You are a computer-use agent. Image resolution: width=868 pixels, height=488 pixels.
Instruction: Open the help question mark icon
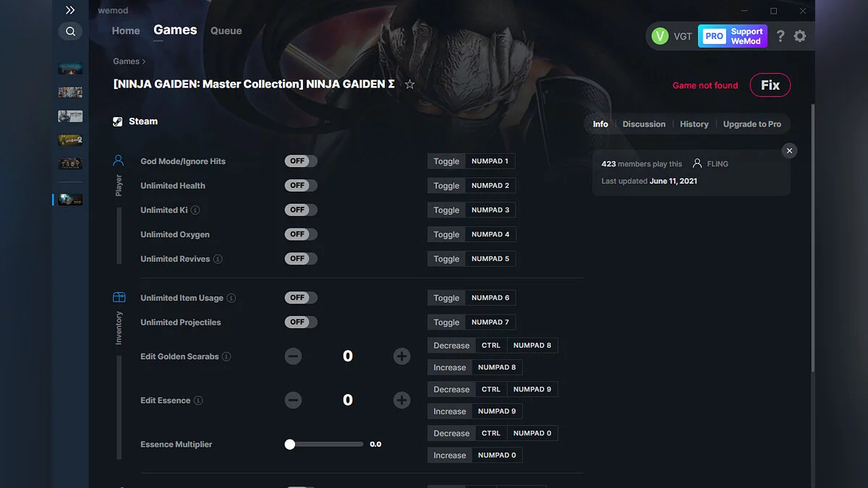tap(780, 35)
